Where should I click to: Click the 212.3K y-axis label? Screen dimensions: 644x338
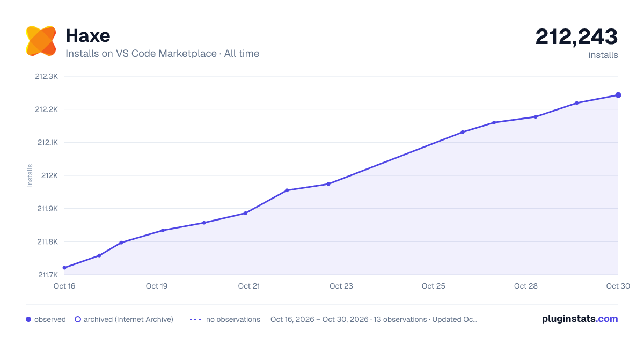click(46, 76)
